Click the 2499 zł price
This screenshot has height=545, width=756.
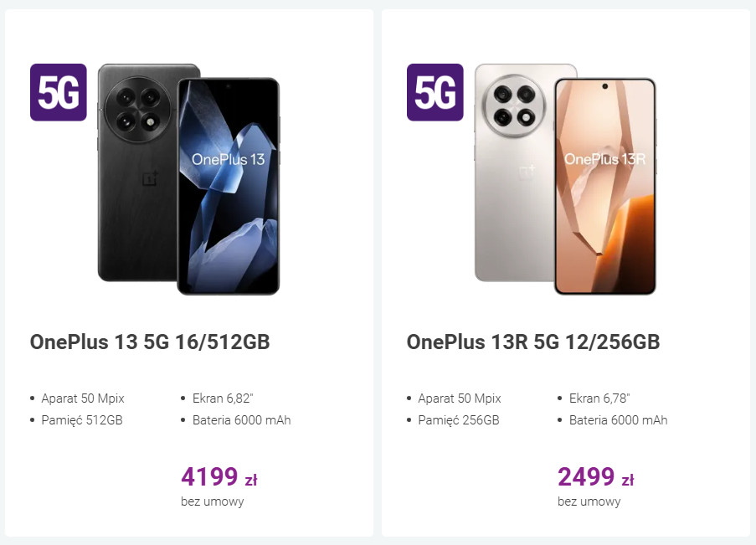click(595, 477)
